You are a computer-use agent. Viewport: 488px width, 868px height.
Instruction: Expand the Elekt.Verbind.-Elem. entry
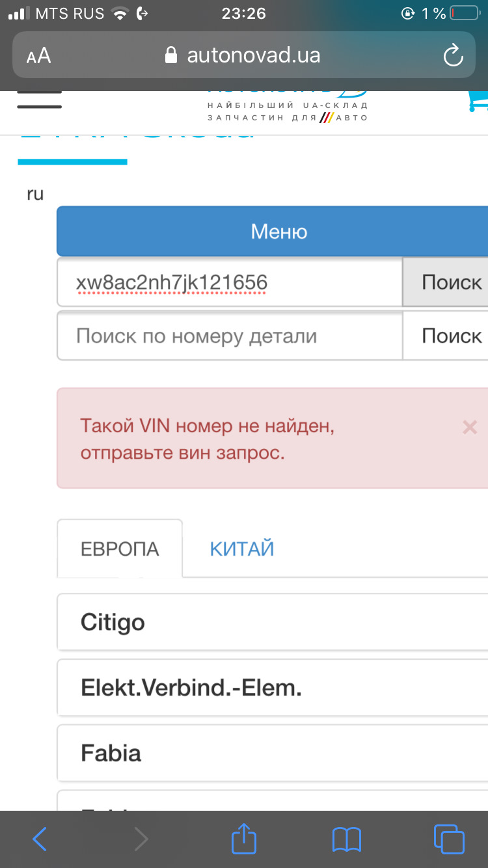pos(273,688)
